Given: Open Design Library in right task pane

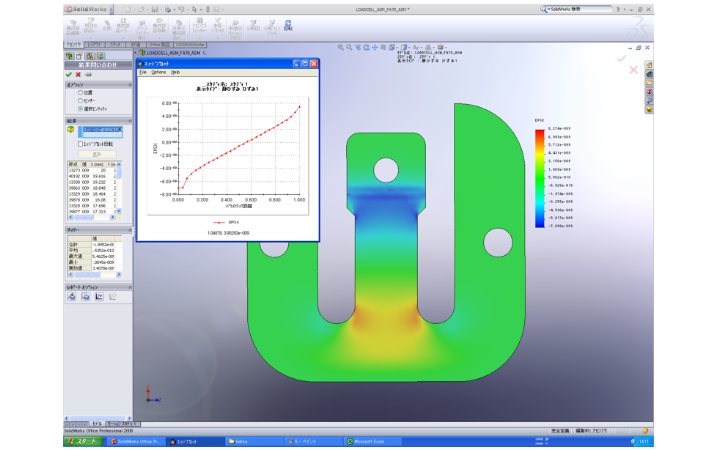Looking at the screenshot, I should (x=649, y=74).
